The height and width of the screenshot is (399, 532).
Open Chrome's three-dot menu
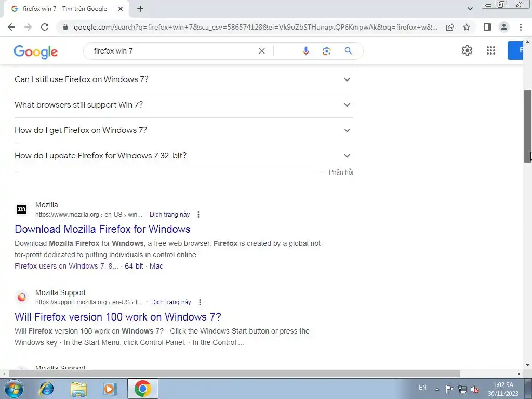point(521,27)
